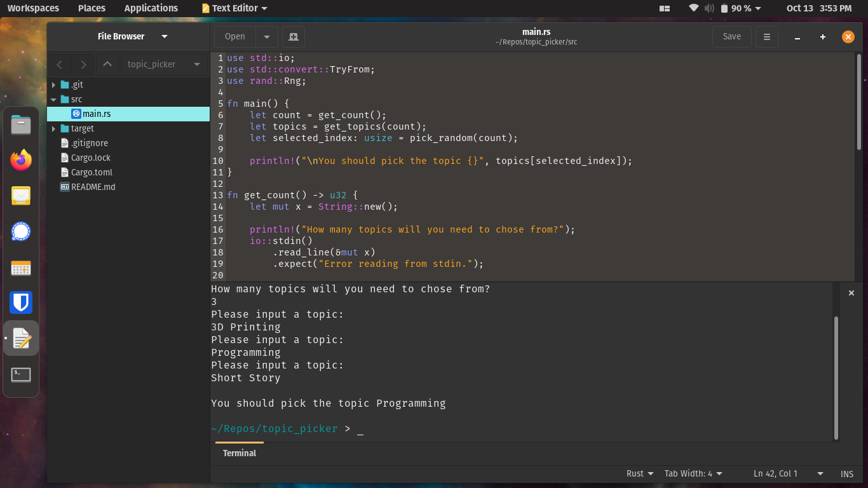This screenshot has height=488, width=868.
Task: Open the Workspaces menu
Action: coord(33,8)
